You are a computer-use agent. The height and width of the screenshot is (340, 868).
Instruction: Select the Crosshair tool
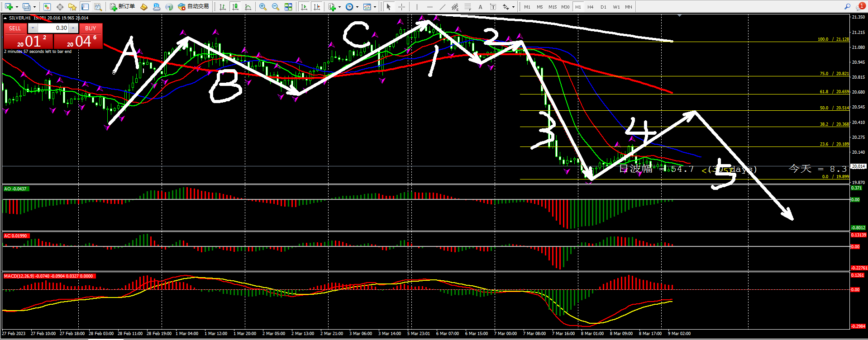(x=401, y=7)
